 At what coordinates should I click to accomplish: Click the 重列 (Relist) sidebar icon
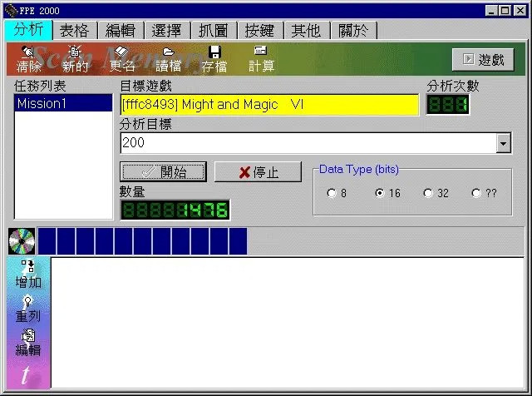click(28, 309)
